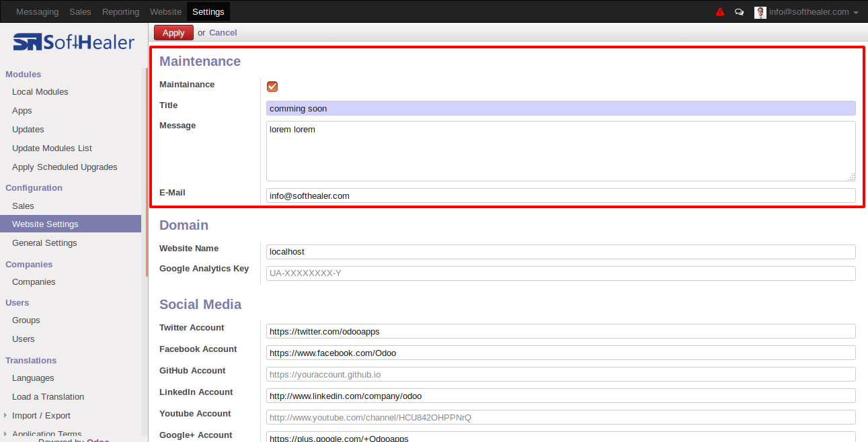Viewport: 868px width, 442px height.
Task: Click the Google Analytics Key field
Action: click(x=561, y=273)
